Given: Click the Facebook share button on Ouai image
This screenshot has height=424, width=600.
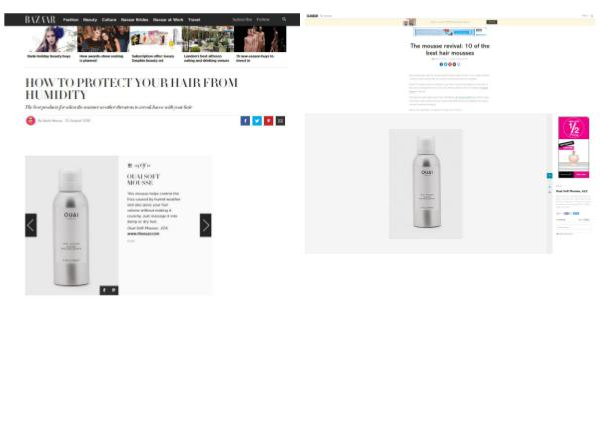Looking at the screenshot, I should 104,290.
